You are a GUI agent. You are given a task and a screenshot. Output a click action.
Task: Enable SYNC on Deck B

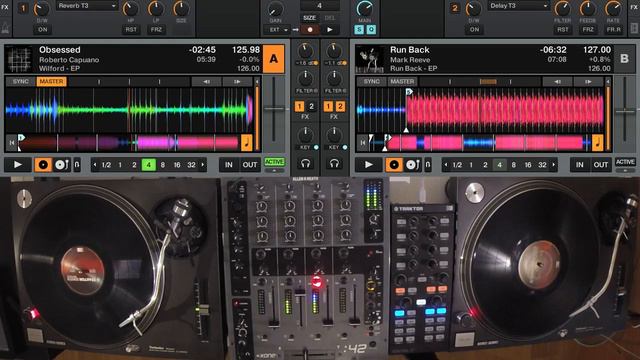pos(371,82)
